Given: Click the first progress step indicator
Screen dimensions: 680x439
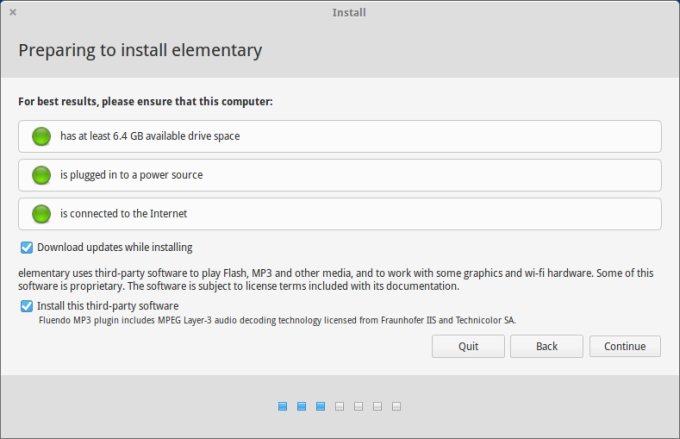Looking at the screenshot, I should (x=282, y=406).
